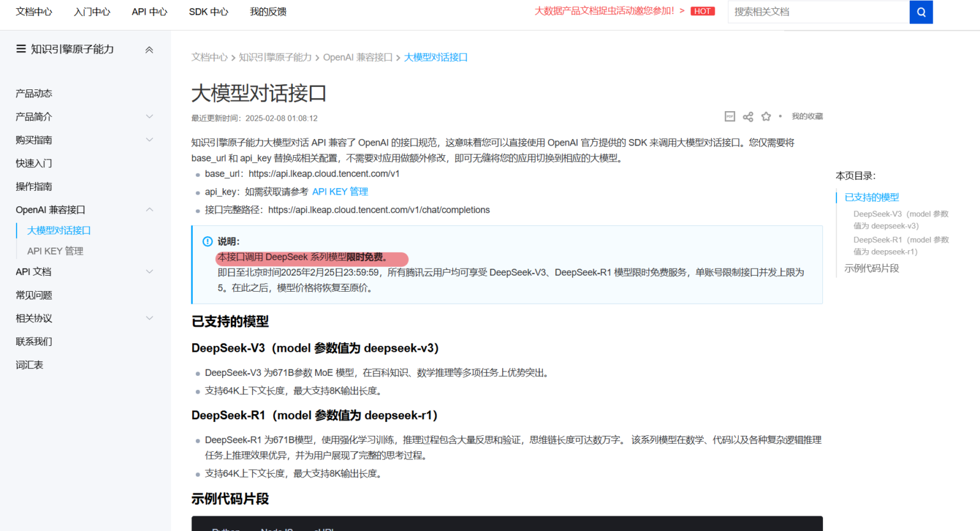Open 快速入门 in the sidebar
Image resolution: width=980 pixels, height=531 pixels.
(x=34, y=163)
